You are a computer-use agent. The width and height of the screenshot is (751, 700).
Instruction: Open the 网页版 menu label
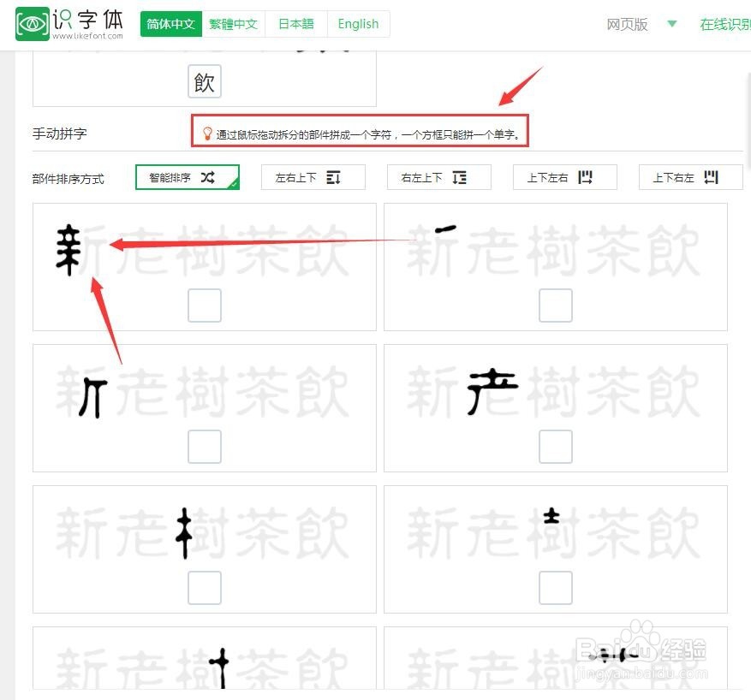(627, 25)
